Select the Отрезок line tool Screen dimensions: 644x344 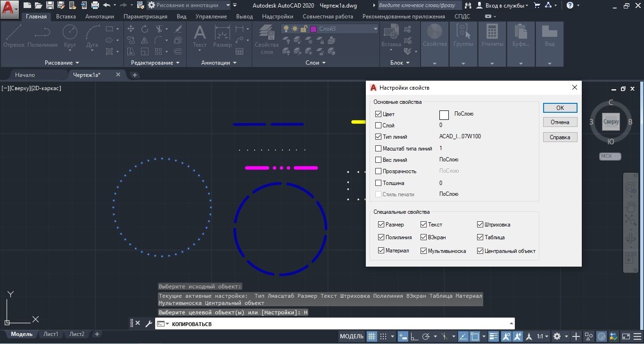coord(14,37)
